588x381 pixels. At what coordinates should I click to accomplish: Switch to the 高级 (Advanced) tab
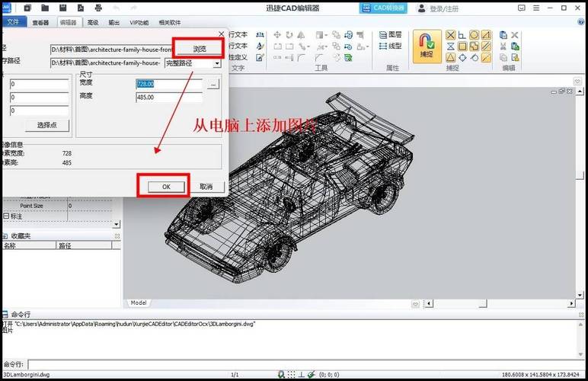click(x=93, y=23)
